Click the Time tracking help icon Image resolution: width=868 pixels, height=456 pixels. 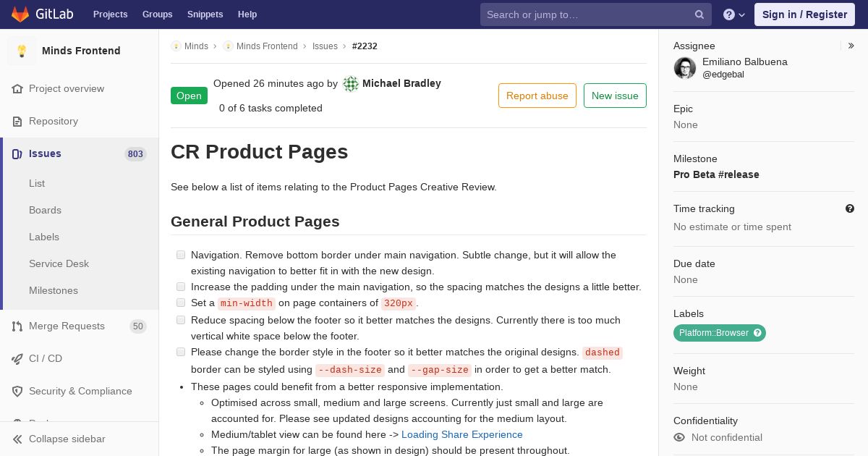[x=850, y=208]
